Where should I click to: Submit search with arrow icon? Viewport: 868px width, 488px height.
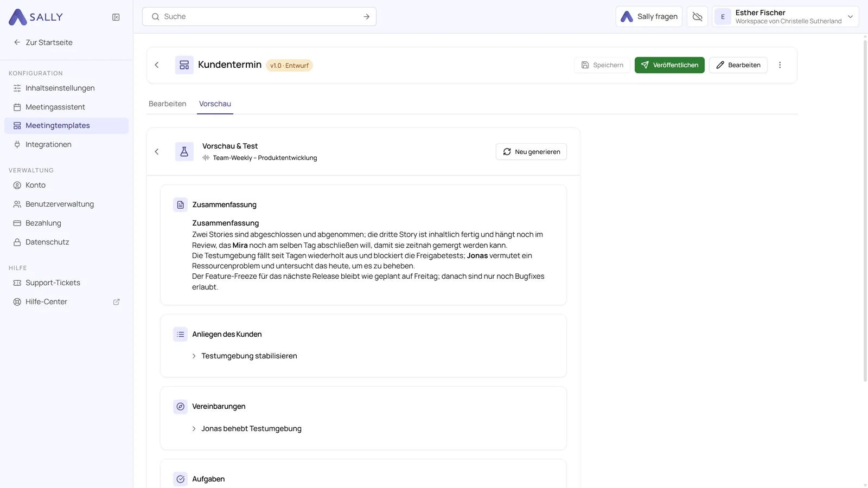coord(367,17)
